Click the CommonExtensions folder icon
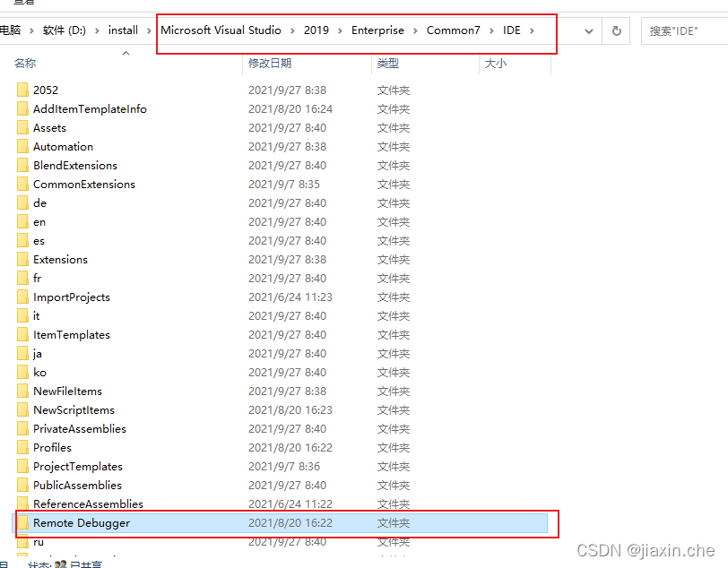Screen dimensions: 728x568 [22, 184]
